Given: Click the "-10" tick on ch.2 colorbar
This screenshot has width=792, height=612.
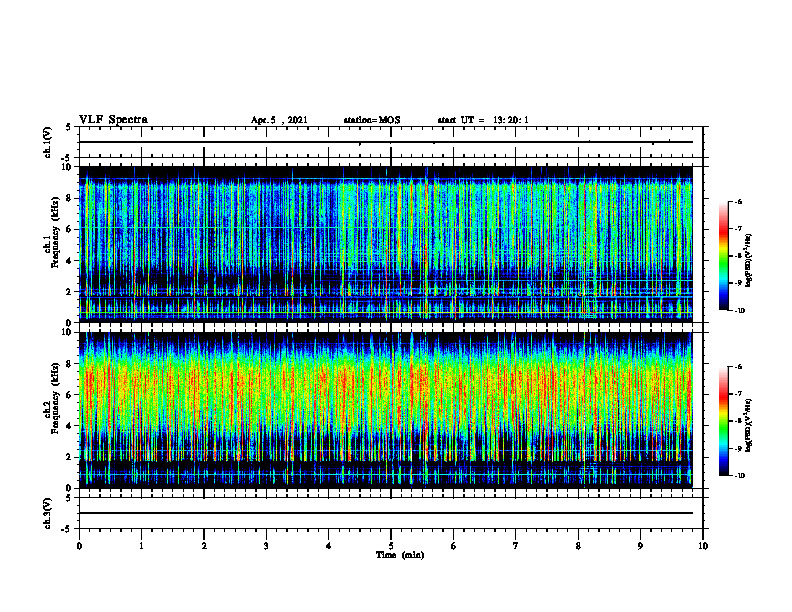Looking at the screenshot, I should 740,476.
